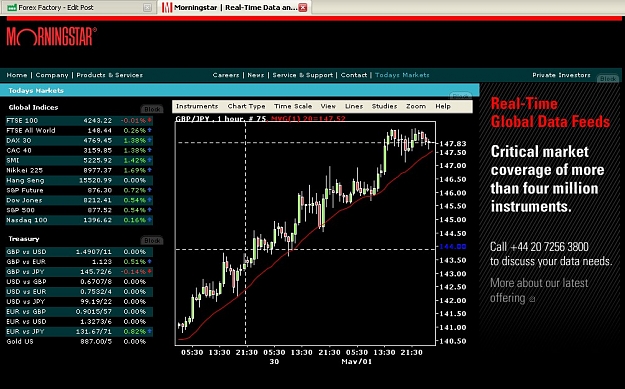The width and height of the screenshot is (625, 389).
Task: Select USD vs JPY treasury row
Action: (79, 302)
